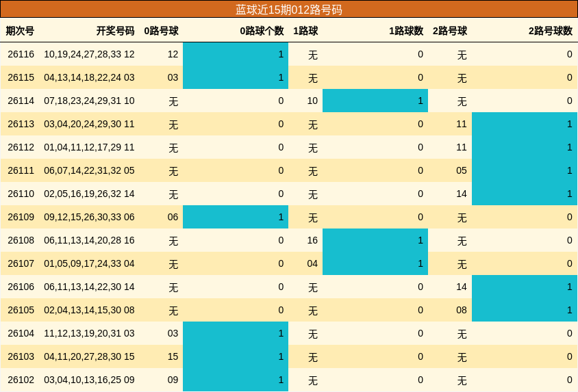This screenshot has height=392, width=578.
Task: Click draw numbers 02,05,16,19,26,32 14
Action: click(x=89, y=194)
